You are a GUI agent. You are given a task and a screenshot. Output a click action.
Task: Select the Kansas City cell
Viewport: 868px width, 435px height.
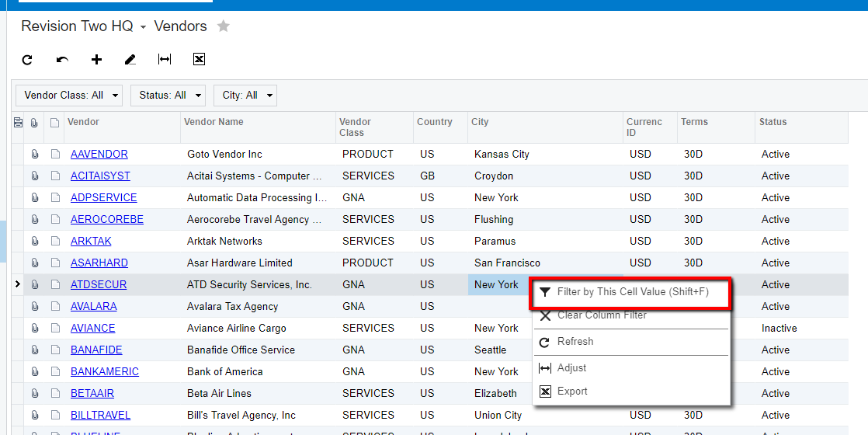click(546, 154)
